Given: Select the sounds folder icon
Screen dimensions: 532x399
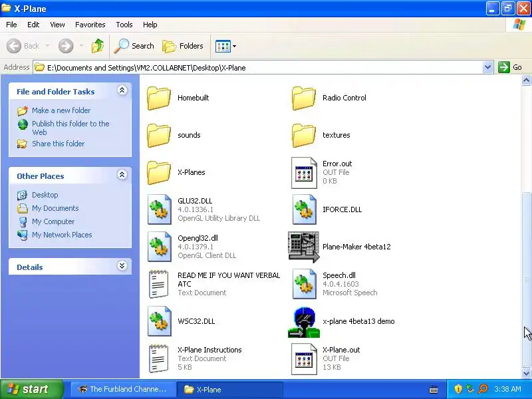Looking at the screenshot, I should pos(159,136).
